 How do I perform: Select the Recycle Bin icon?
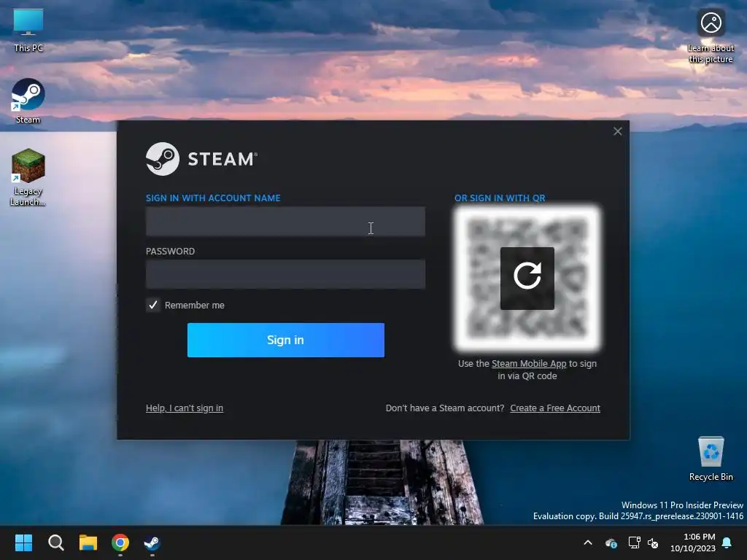point(711,459)
